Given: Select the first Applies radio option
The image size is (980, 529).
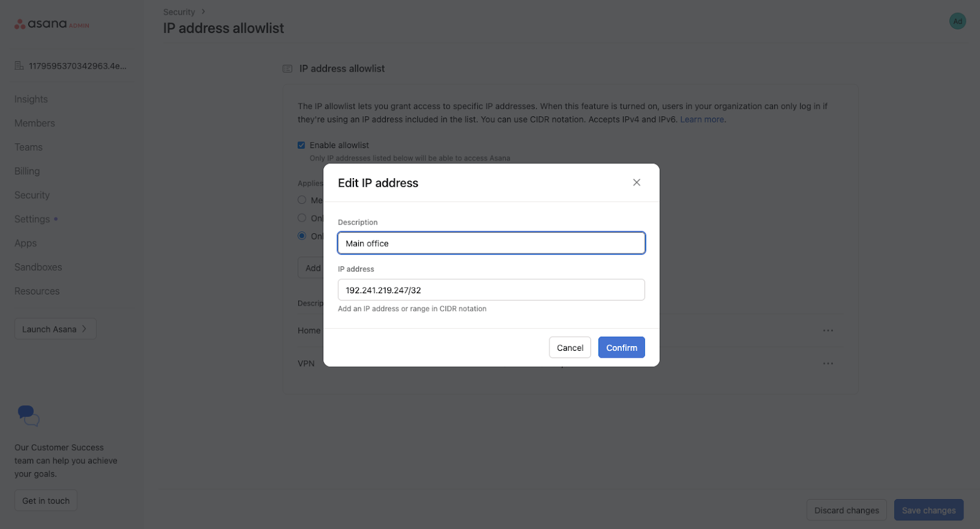Looking at the screenshot, I should tap(301, 200).
